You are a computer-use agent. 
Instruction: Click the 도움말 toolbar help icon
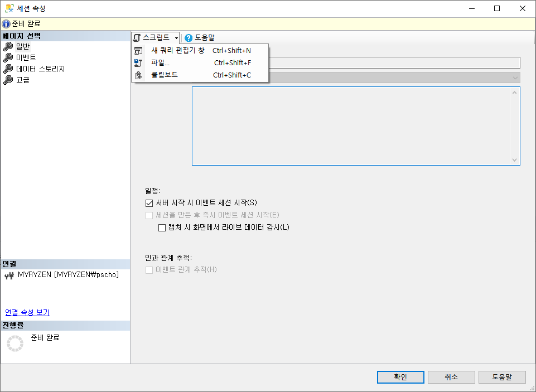pyautogui.click(x=189, y=37)
